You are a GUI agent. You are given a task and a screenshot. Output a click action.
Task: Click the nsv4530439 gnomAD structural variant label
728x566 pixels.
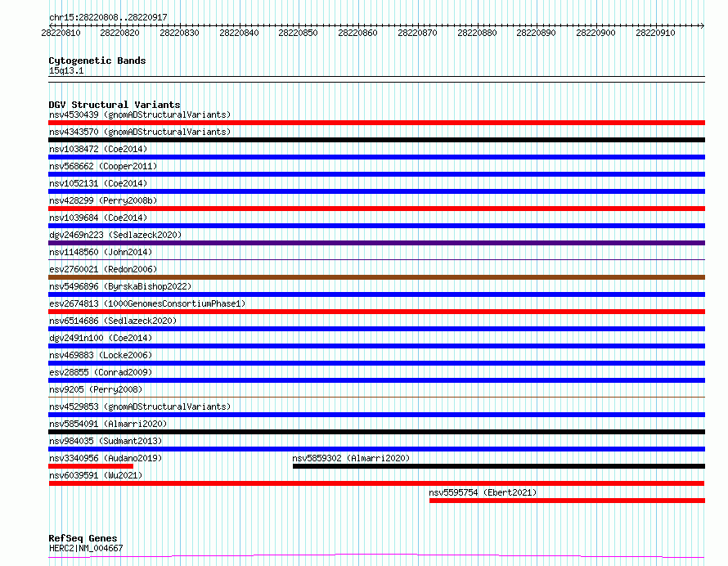(140, 115)
